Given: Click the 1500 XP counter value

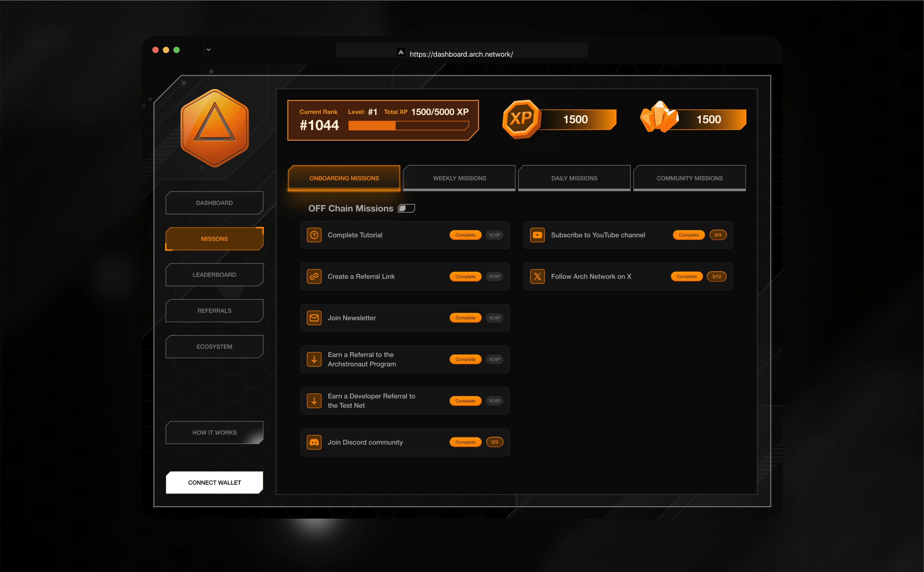Looking at the screenshot, I should tap(575, 120).
